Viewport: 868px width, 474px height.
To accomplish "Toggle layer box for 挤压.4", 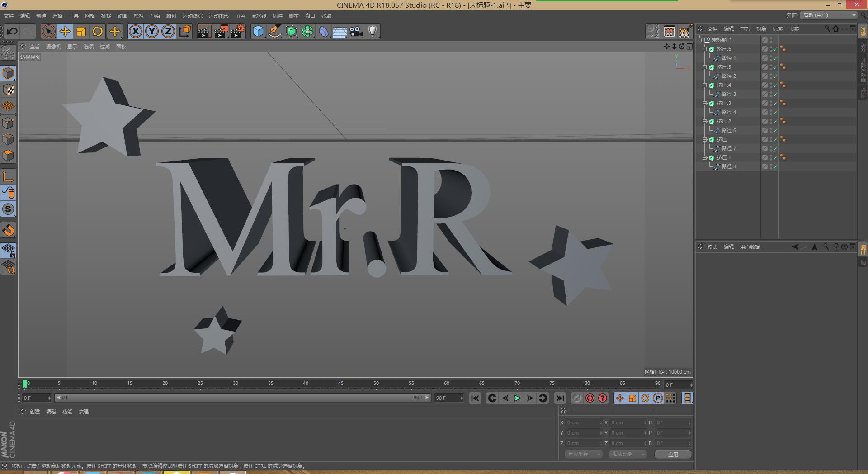I will [764, 85].
